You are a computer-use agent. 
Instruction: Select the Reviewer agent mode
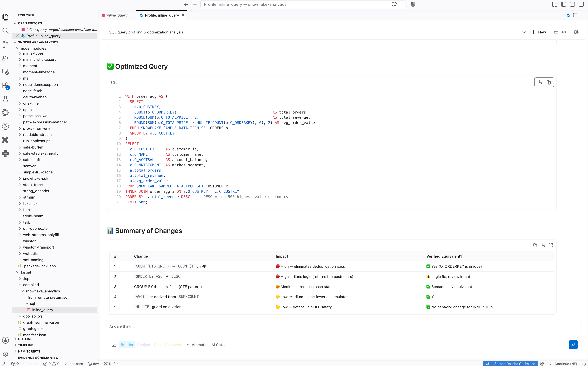pos(173,345)
